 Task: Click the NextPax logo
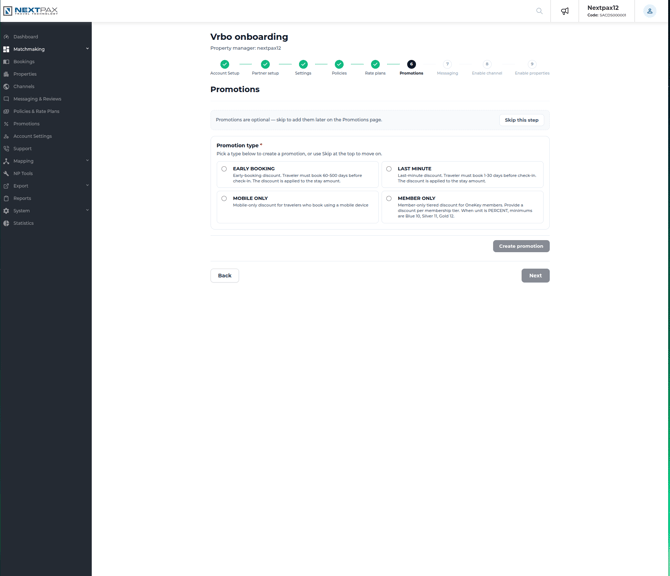[30, 11]
